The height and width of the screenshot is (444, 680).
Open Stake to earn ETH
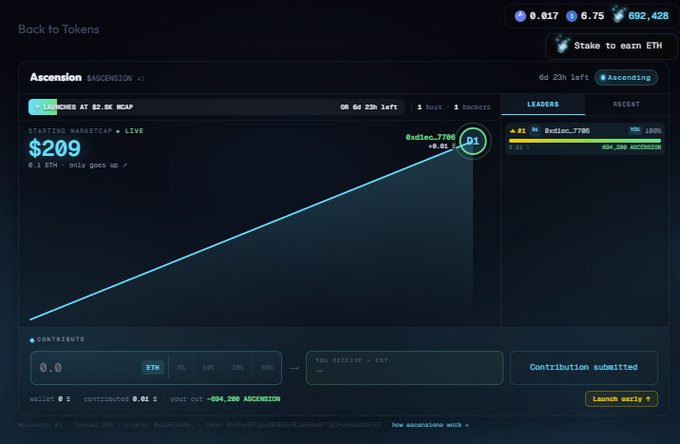coord(611,46)
